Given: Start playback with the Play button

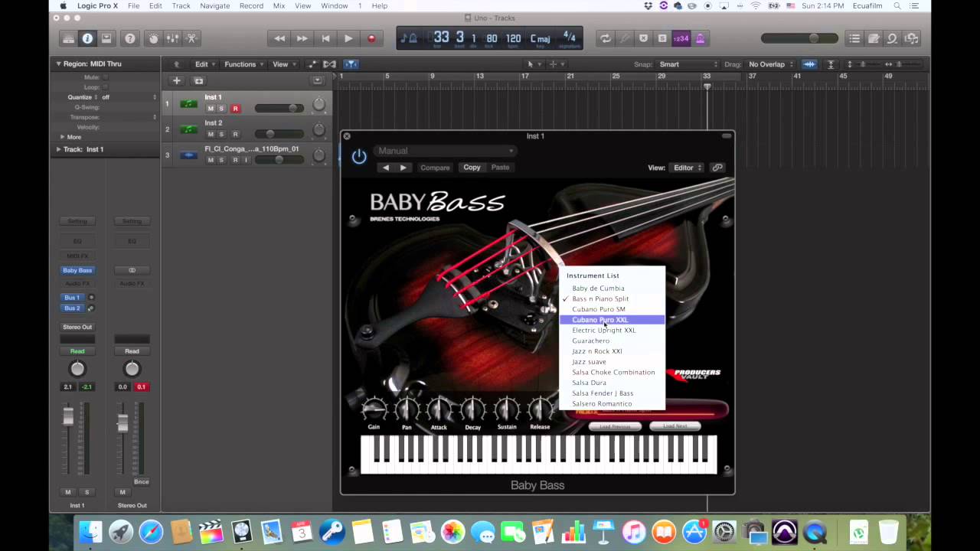Looking at the screenshot, I should (x=348, y=38).
